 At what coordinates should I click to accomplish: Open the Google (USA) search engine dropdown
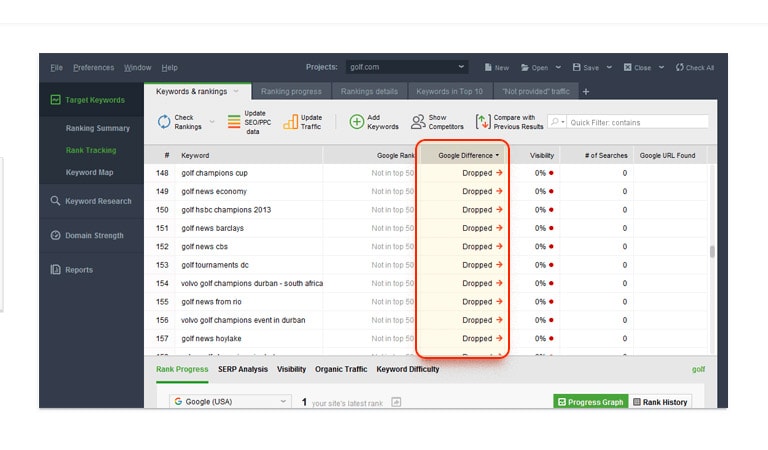[x=230, y=402]
